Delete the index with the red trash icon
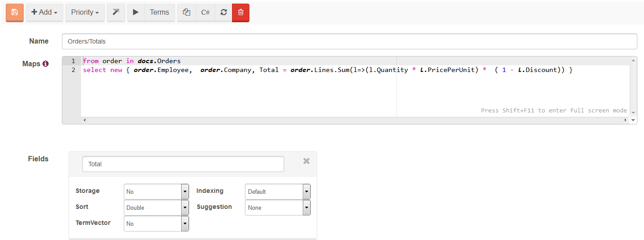 pyautogui.click(x=240, y=12)
